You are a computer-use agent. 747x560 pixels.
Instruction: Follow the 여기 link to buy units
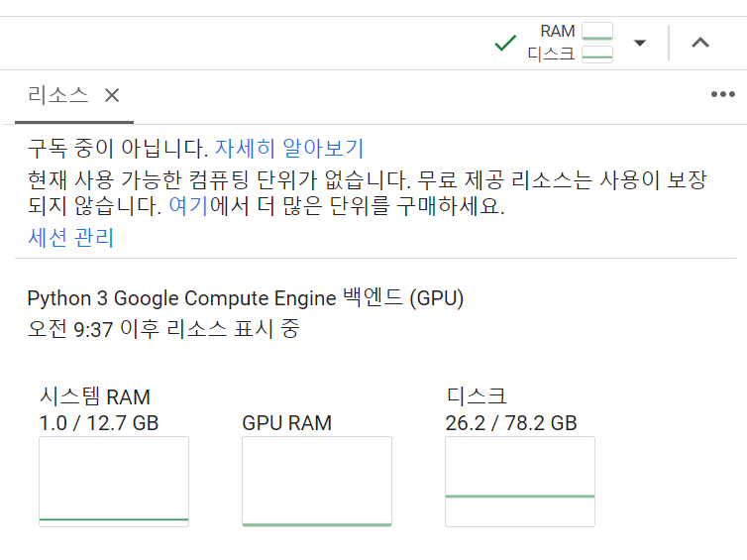pyautogui.click(x=186, y=208)
